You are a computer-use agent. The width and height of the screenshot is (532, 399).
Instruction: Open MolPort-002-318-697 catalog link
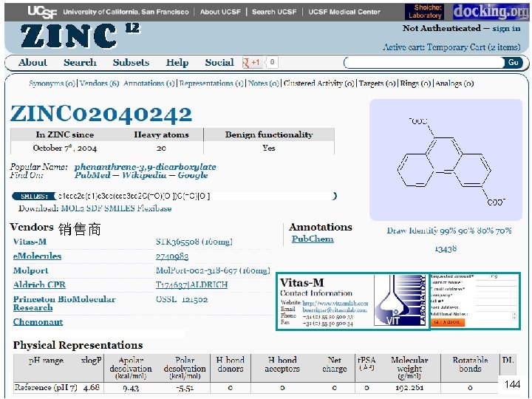tap(213, 270)
